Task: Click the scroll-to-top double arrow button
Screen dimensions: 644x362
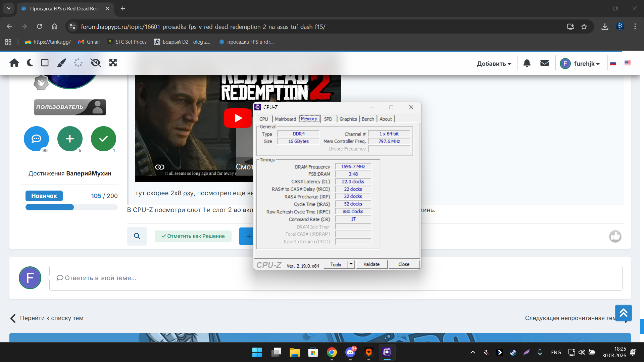Action: click(623, 313)
